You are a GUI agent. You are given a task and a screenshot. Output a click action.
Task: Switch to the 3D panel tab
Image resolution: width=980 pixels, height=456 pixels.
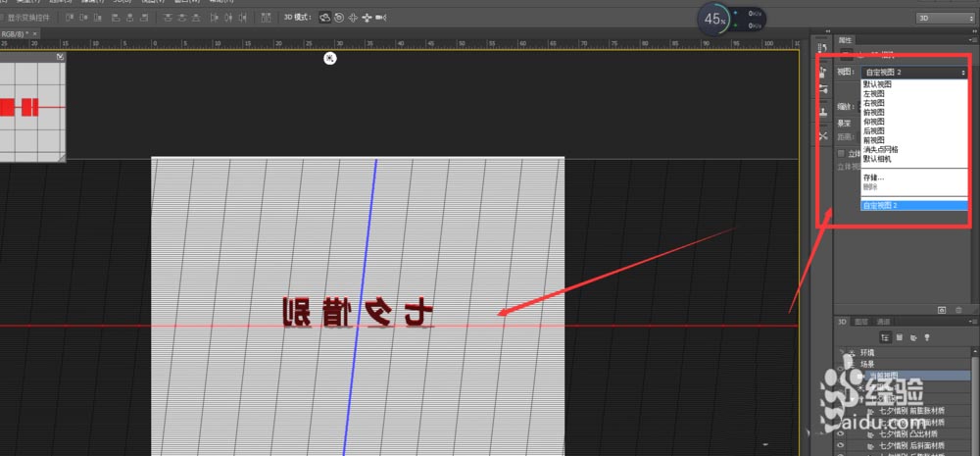(x=842, y=322)
